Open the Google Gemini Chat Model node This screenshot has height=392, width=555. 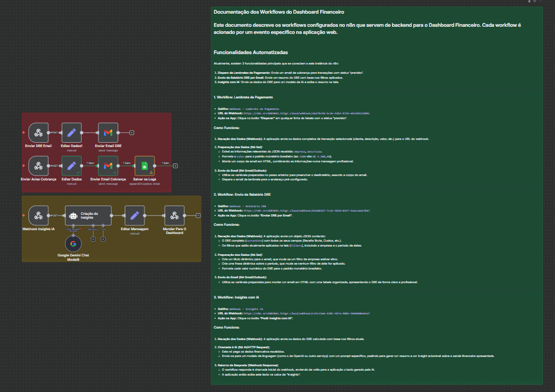[x=73, y=244]
